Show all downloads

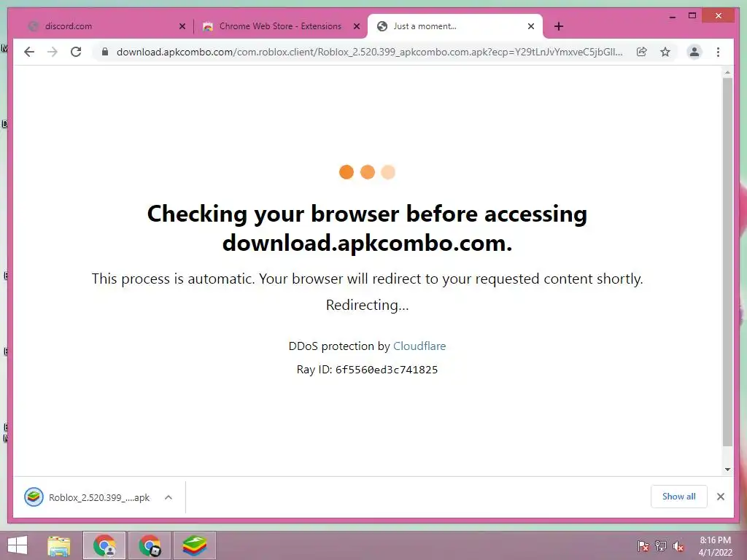pyautogui.click(x=679, y=497)
